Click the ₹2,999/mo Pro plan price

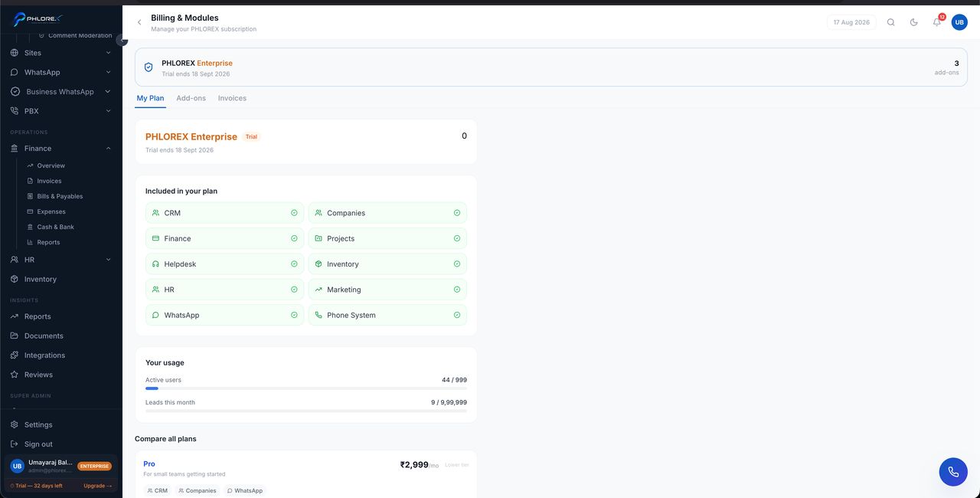420,464
